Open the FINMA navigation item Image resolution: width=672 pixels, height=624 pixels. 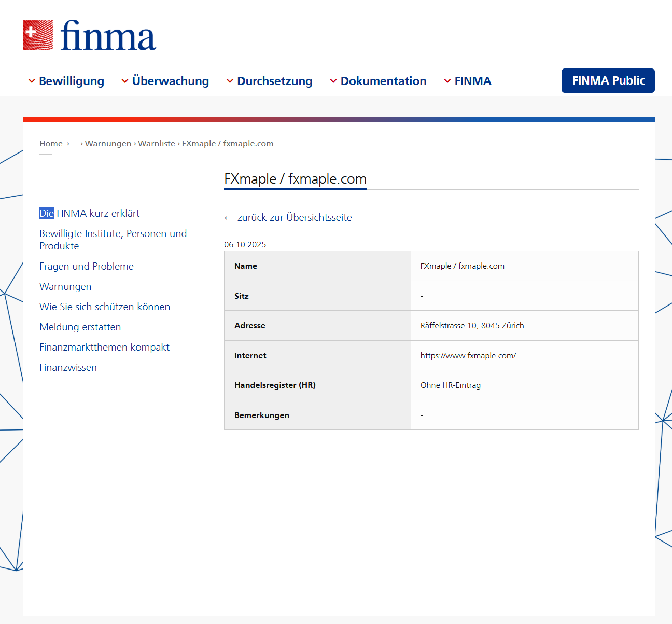coord(473,81)
